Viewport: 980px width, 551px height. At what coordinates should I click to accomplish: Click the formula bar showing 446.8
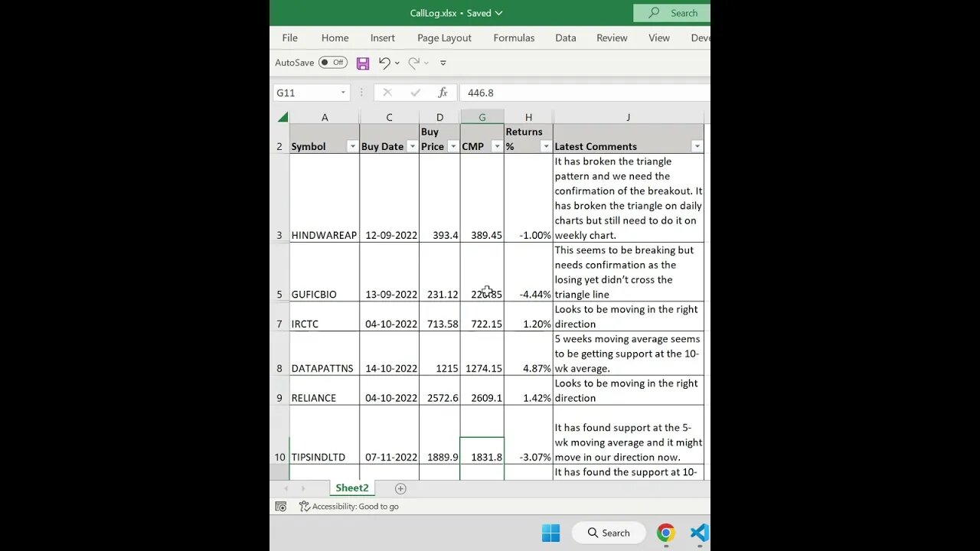pos(585,93)
